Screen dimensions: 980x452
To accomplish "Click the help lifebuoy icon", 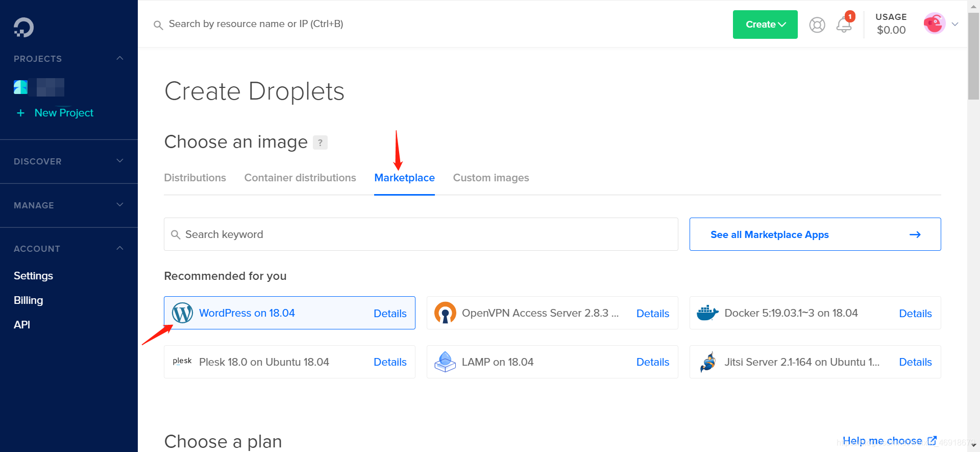I will (x=817, y=24).
